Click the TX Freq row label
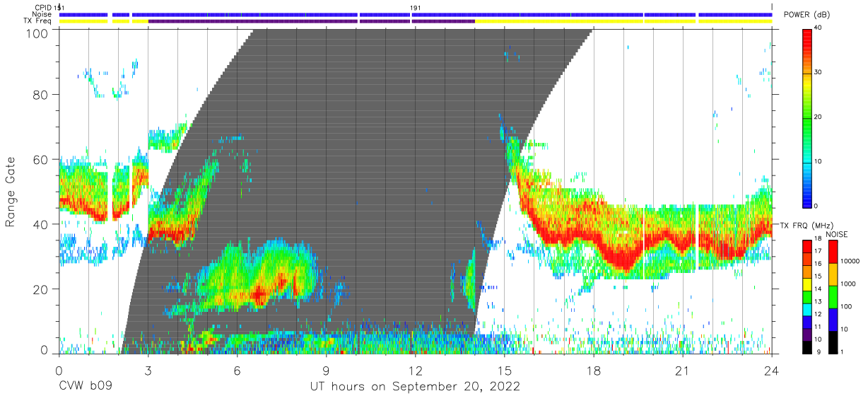 [x=38, y=21]
